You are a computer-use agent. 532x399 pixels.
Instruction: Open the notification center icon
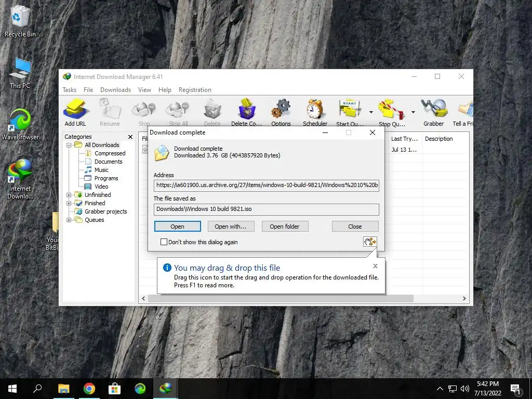coord(516,389)
